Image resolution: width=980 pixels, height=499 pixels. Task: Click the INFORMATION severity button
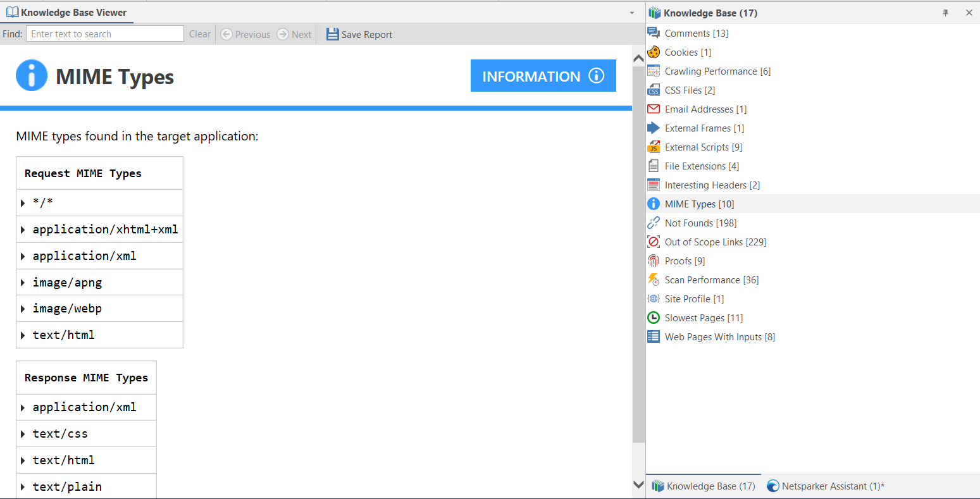543,75
